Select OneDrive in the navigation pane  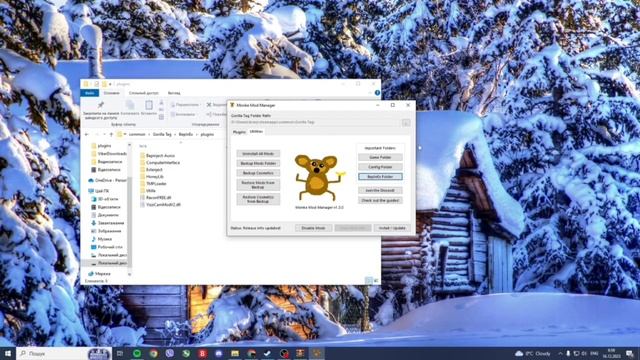coord(107,180)
